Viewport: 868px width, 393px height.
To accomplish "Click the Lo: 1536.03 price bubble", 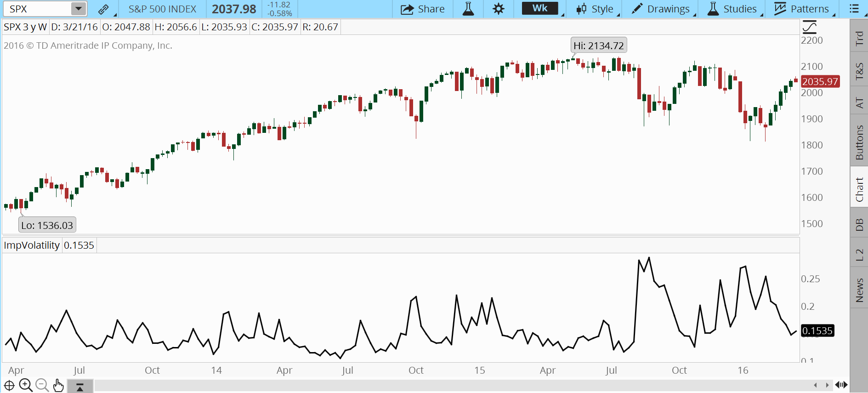I will [x=47, y=225].
